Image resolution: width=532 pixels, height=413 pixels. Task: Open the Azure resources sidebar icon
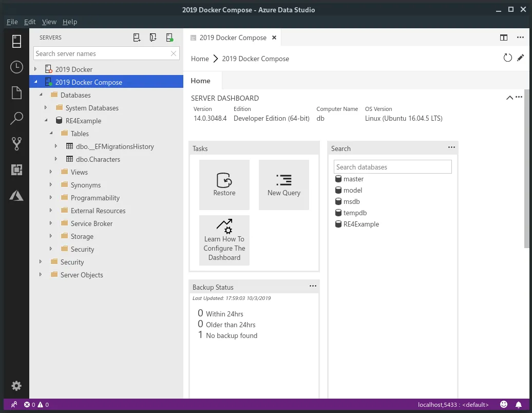16,196
